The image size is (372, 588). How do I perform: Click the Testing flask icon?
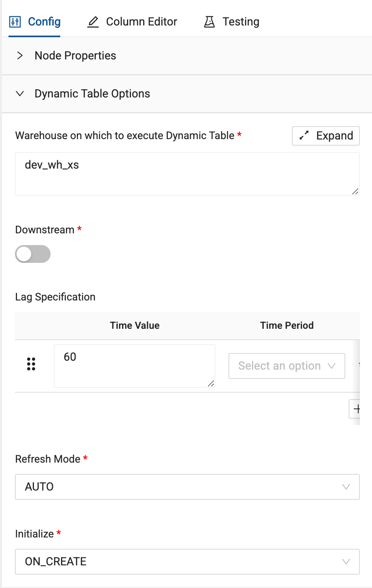(x=209, y=22)
